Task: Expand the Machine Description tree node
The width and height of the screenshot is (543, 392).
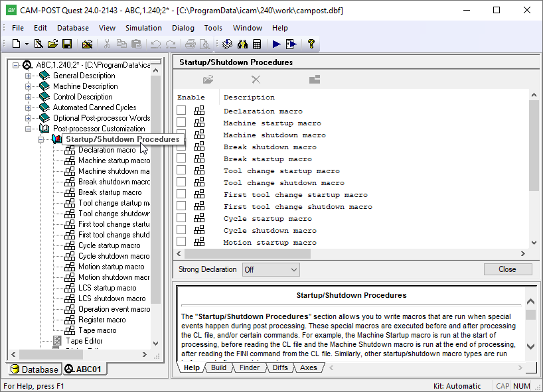Action: (29, 86)
